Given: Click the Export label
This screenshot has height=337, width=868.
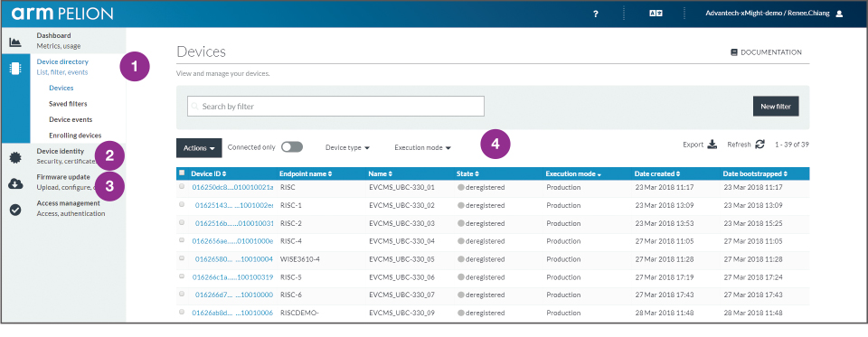Looking at the screenshot, I should 693,145.
